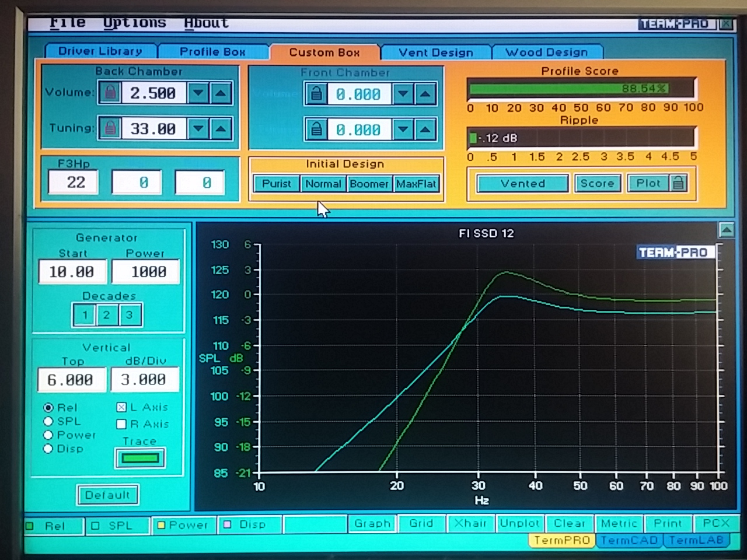Select 1 decade button
747x560 pixels.
point(85,315)
